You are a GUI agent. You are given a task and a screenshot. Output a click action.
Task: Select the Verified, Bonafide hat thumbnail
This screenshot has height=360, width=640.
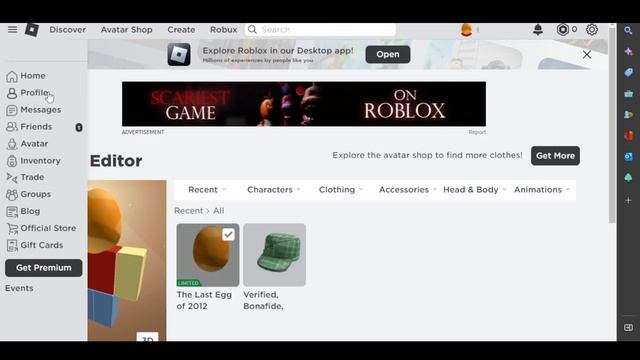[274, 255]
